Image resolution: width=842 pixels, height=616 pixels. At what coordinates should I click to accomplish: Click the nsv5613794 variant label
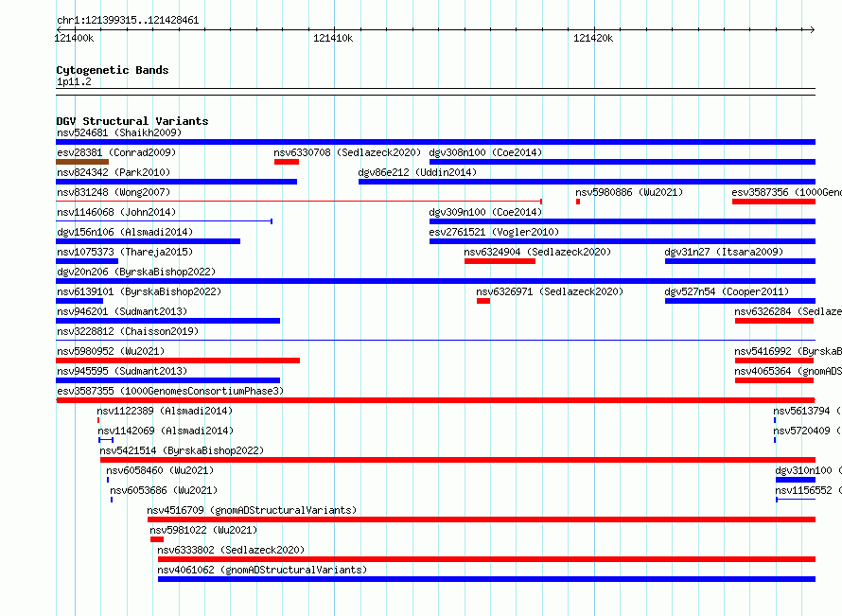pos(807,411)
